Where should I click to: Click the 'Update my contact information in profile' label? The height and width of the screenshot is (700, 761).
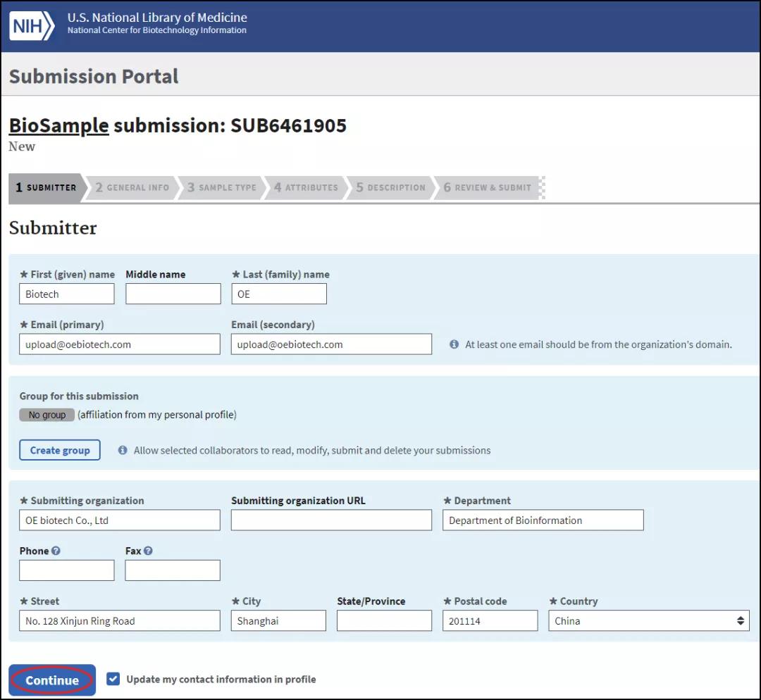(221, 679)
